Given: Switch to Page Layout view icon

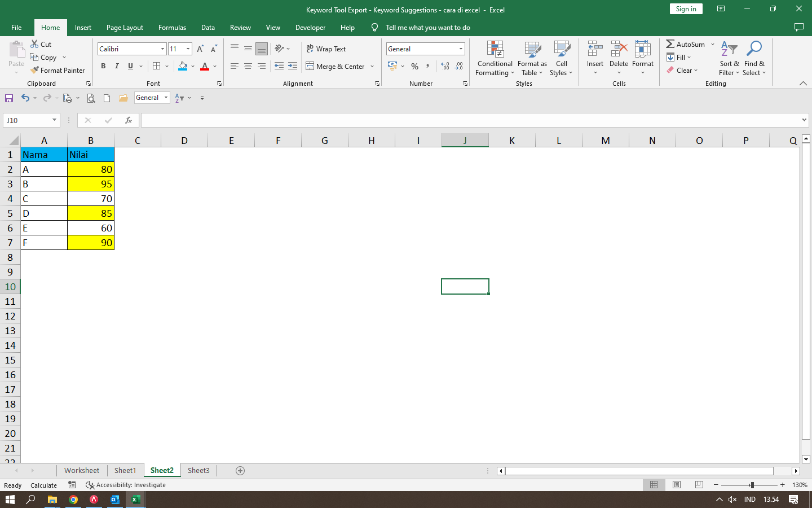Looking at the screenshot, I should click(x=677, y=485).
